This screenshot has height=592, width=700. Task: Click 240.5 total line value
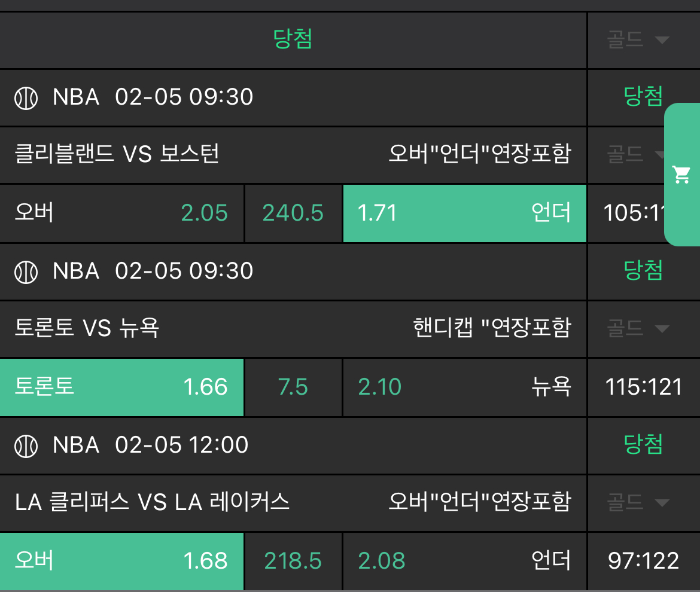[x=293, y=213]
